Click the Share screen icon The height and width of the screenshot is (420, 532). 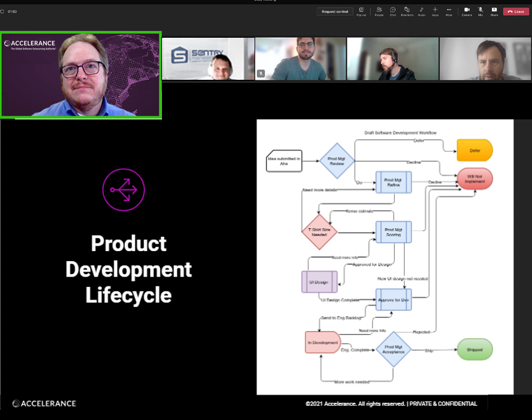click(x=494, y=12)
